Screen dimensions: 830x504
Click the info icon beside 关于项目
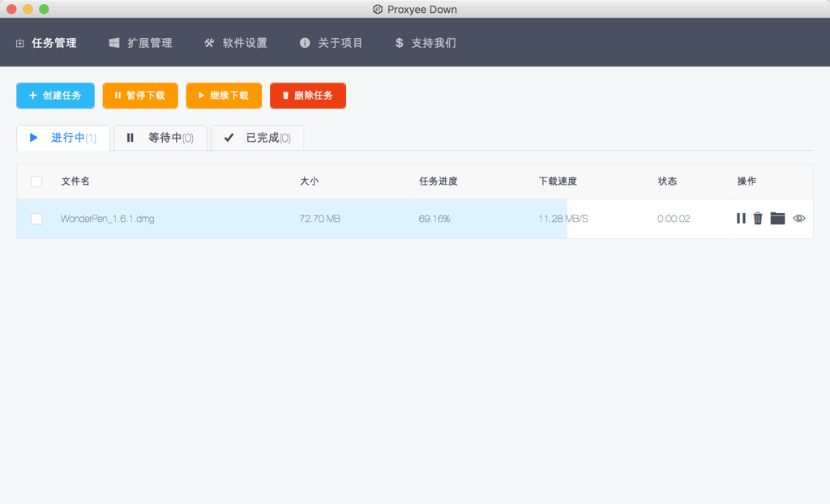click(x=305, y=42)
